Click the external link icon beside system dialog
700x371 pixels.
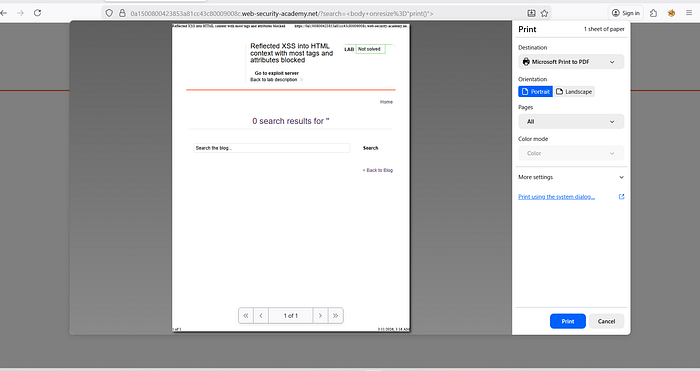621,196
